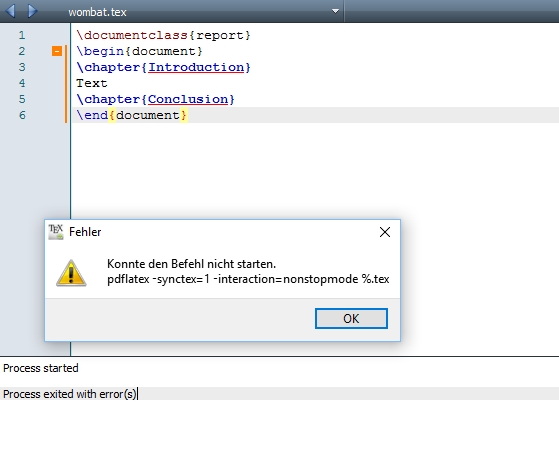Select line number 4 in gutter
This screenshot has height=469, width=559.
tap(22, 83)
